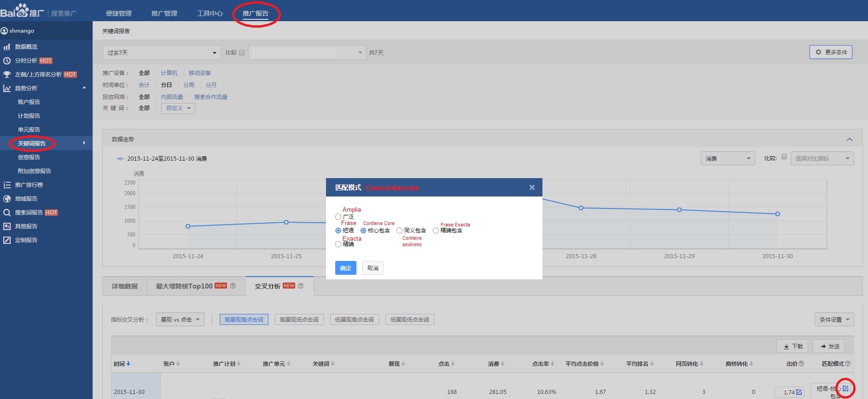Click the 数据概览 bar chart icon
Screen dimensions: 868x399
[x=7, y=47]
